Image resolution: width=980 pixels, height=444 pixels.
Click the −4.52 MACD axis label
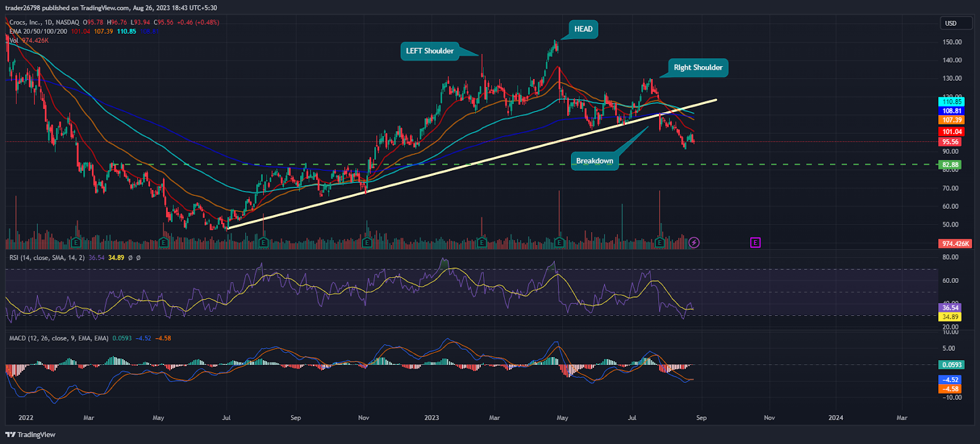950,380
